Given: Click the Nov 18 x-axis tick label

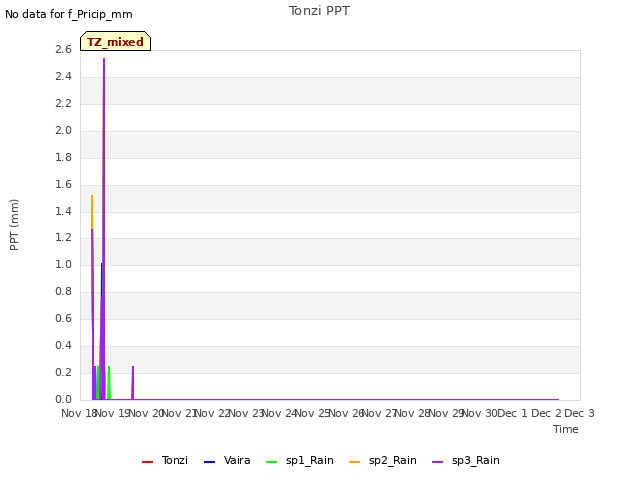Looking at the screenshot, I should (x=79, y=413).
